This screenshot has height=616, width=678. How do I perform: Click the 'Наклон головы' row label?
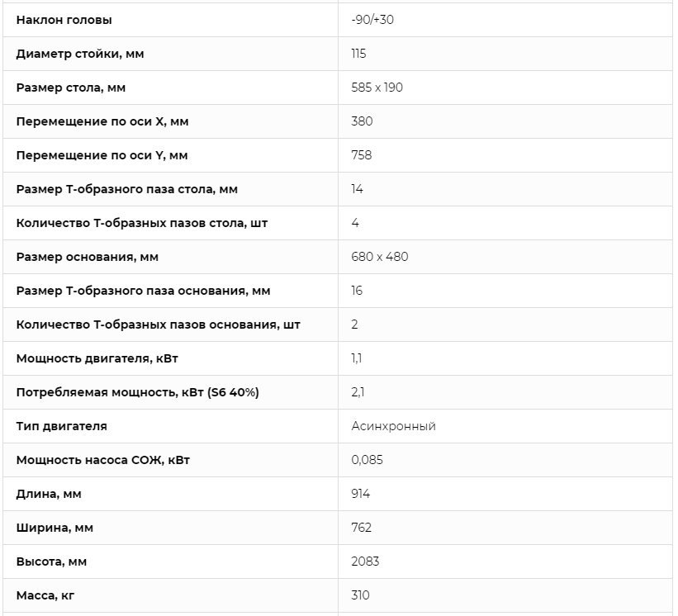pyautogui.click(x=64, y=20)
